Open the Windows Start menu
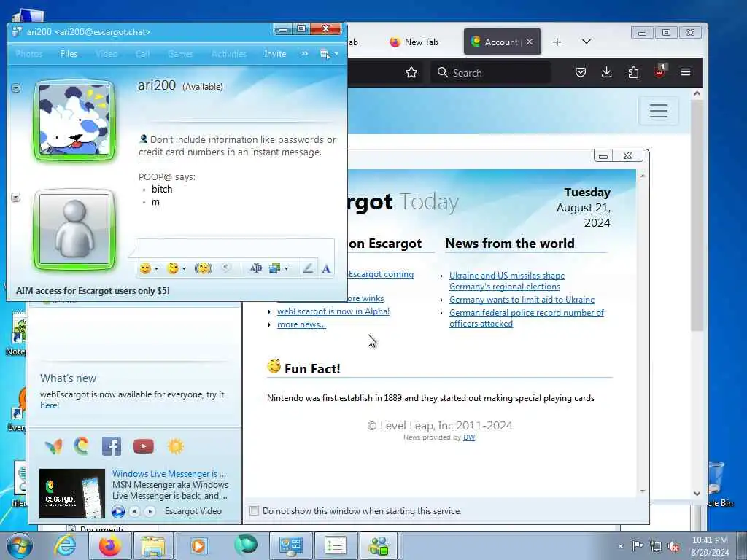Image resolution: width=747 pixels, height=560 pixels. (x=19, y=545)
